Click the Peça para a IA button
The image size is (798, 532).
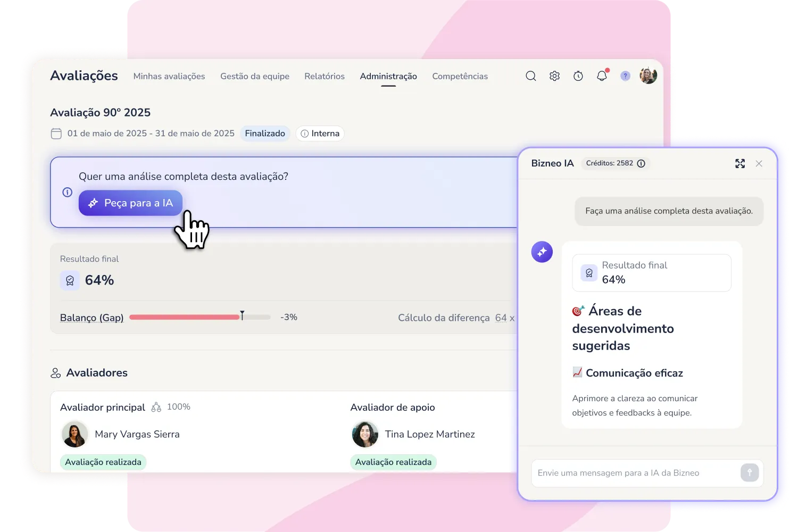(x=130, y=203)
